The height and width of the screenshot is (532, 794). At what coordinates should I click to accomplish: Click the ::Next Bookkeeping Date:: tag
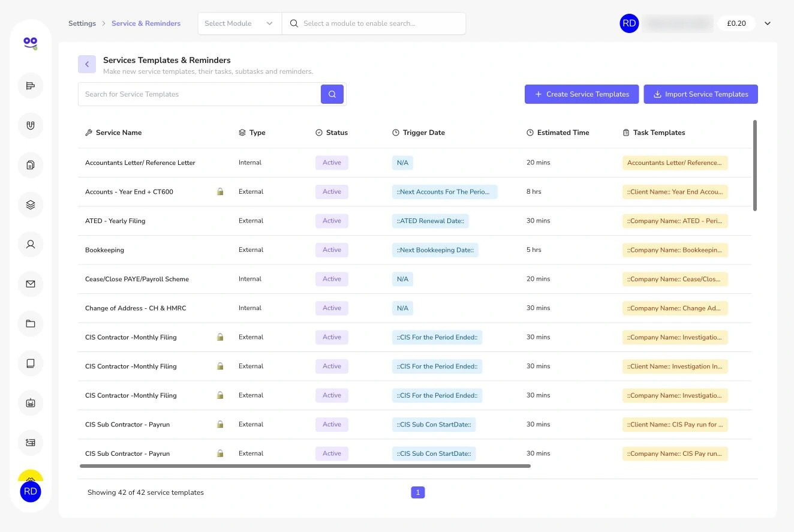point(435,250)
